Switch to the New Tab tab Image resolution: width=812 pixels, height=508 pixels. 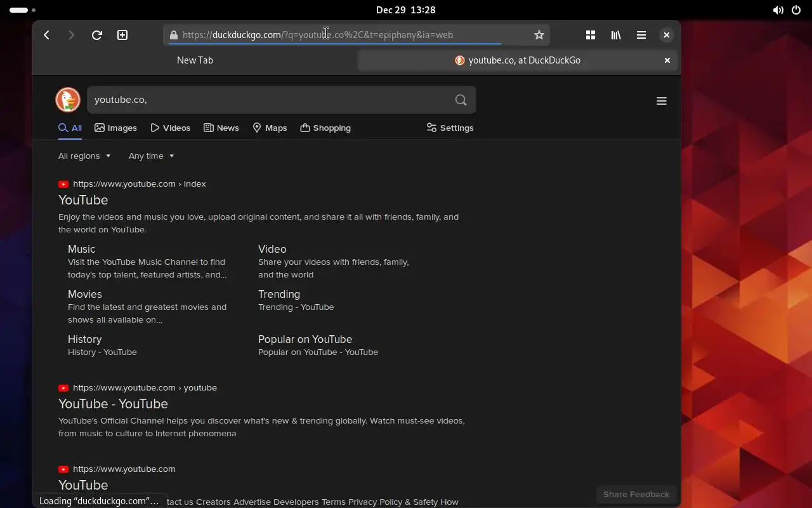[x=195, y=60]
